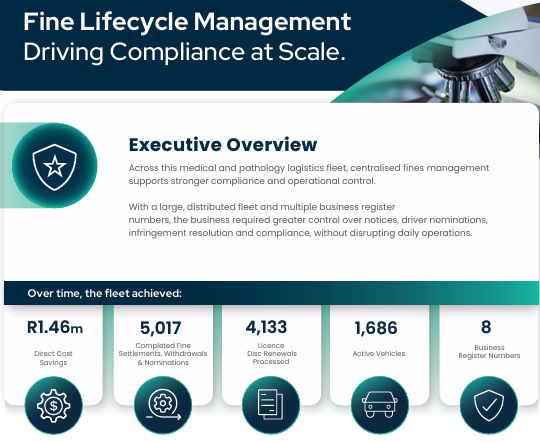The image size is (540, 442).
Task: Select the 1,686 statistic number
Action: click(376, 328)
